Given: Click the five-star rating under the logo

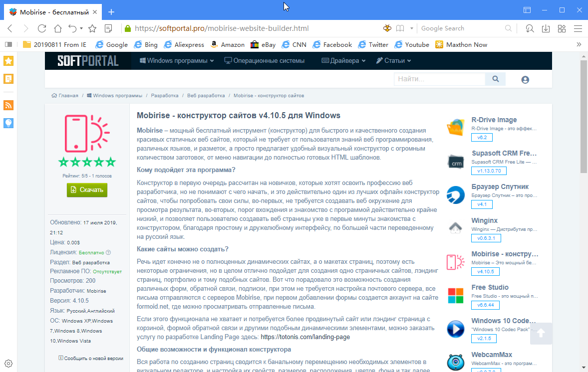Looking at the screenshot, I should click(x=87, y=162).
